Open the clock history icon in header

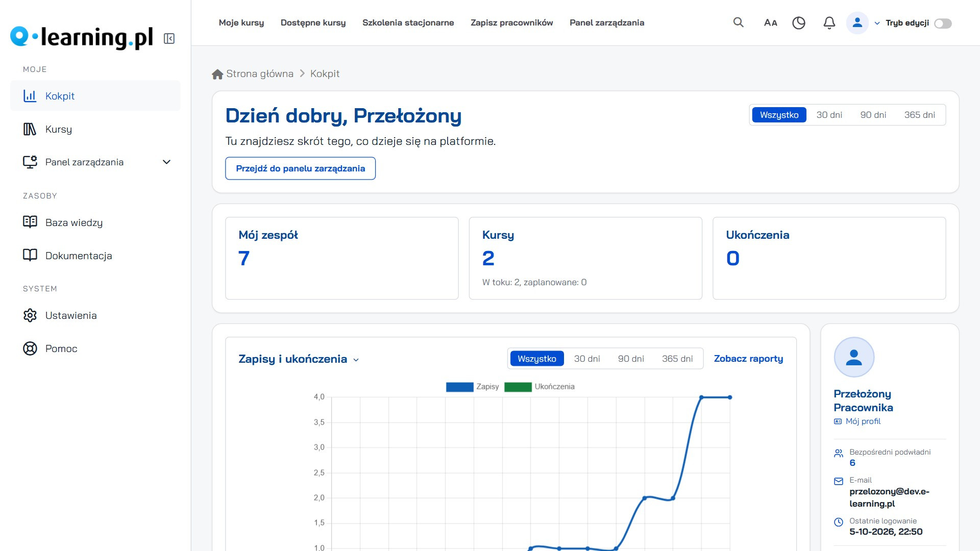[x=799, y=23]
